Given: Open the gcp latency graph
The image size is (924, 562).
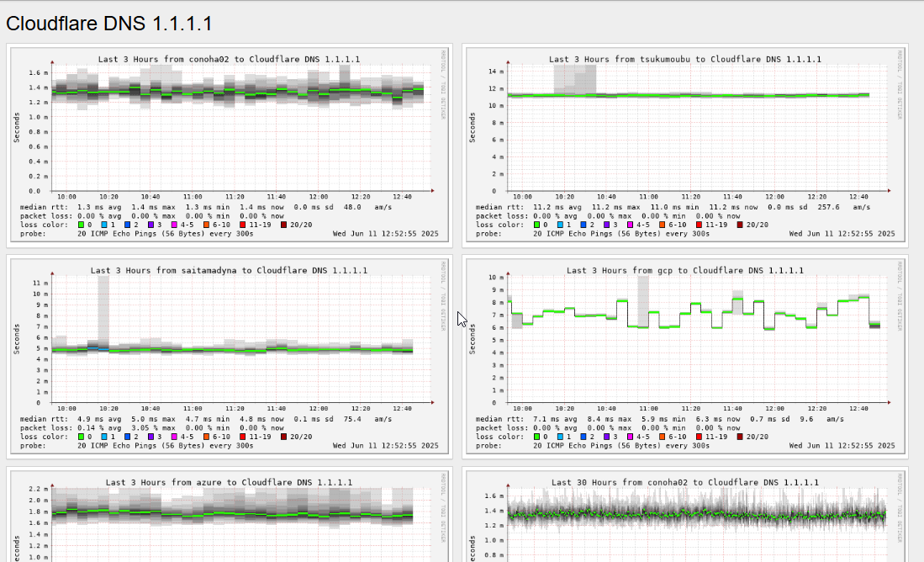Looking at the screenshot, I should 685,337.
